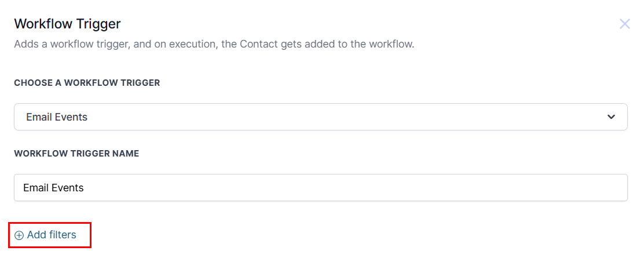This screenshot has width=644, height=258.
Task: Open the Choose a Workflow Trigger dropdown
Action: [x=320, y=117]
